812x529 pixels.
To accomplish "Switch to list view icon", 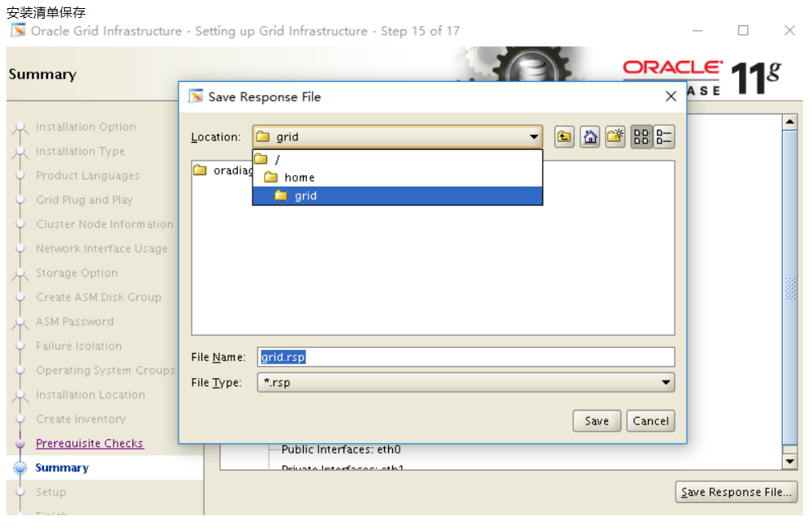I will pos(641,137).
